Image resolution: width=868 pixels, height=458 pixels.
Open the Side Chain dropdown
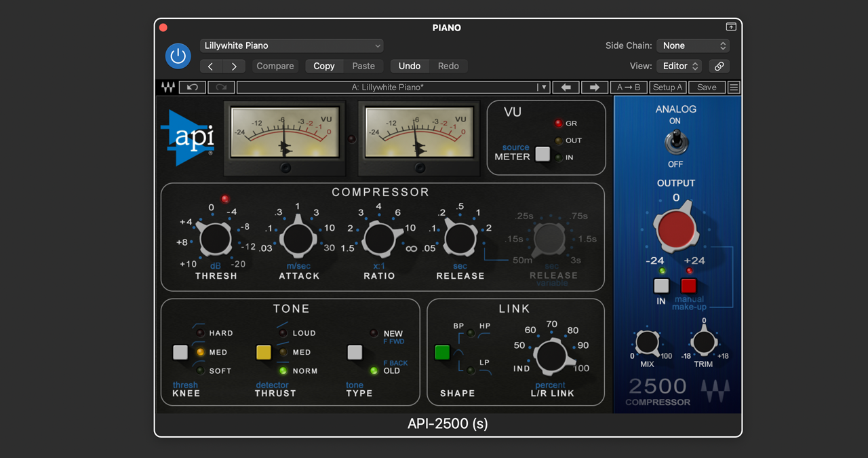(x=693, y=45)
